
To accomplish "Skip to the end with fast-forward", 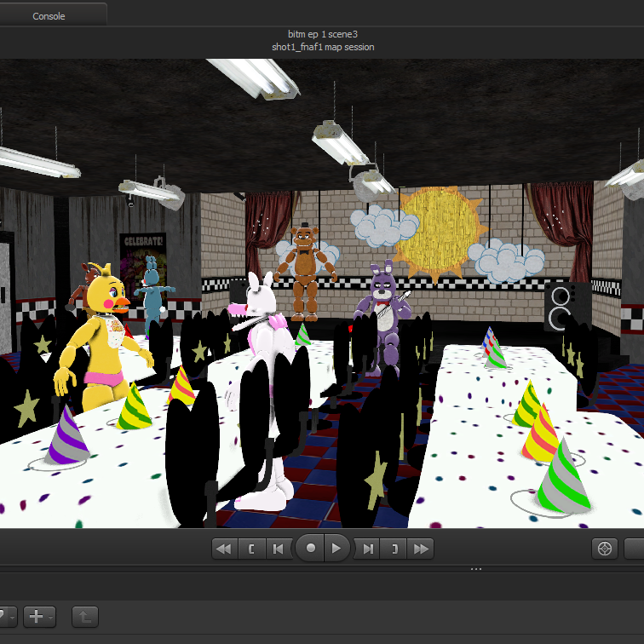I will 420,549.
